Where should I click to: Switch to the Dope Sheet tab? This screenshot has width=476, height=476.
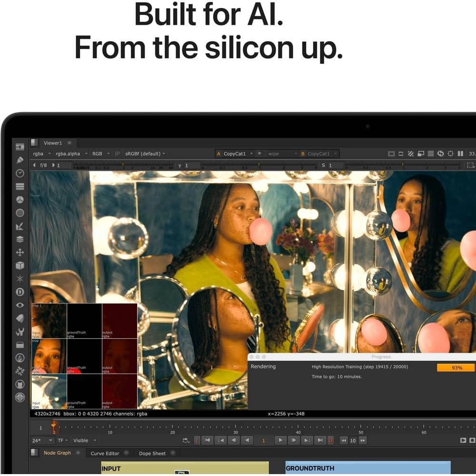(152, 453)
